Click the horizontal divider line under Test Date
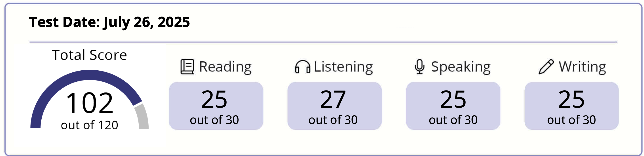Image resolution: width=644 pixels, height=156 pixels. (323, 42)
